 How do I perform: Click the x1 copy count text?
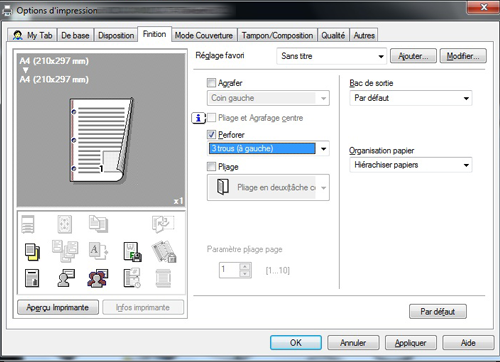(178, 201)
